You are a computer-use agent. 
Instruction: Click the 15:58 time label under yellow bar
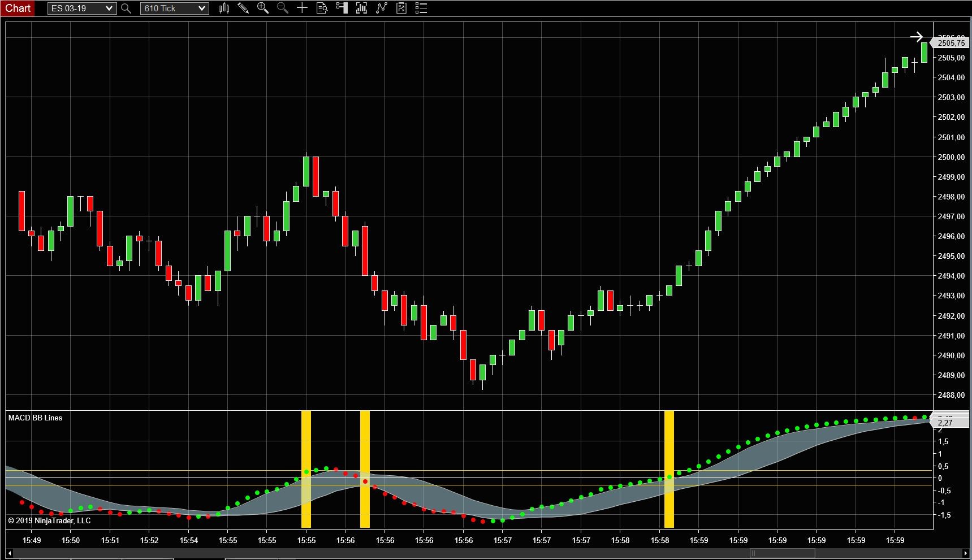point(660,540)
